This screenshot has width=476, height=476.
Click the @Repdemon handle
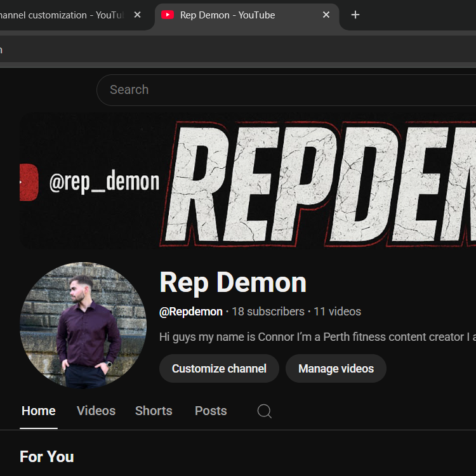coord(191,312)
